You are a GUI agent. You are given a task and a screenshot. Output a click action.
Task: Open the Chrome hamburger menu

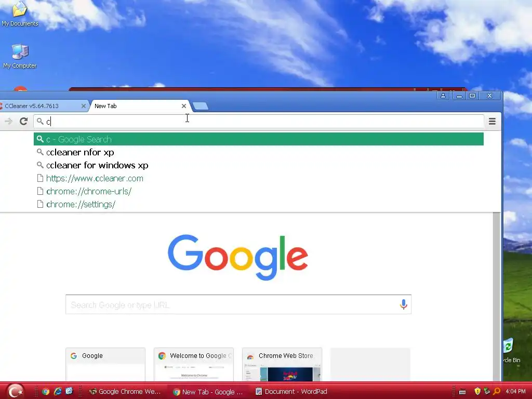(493, 121)
